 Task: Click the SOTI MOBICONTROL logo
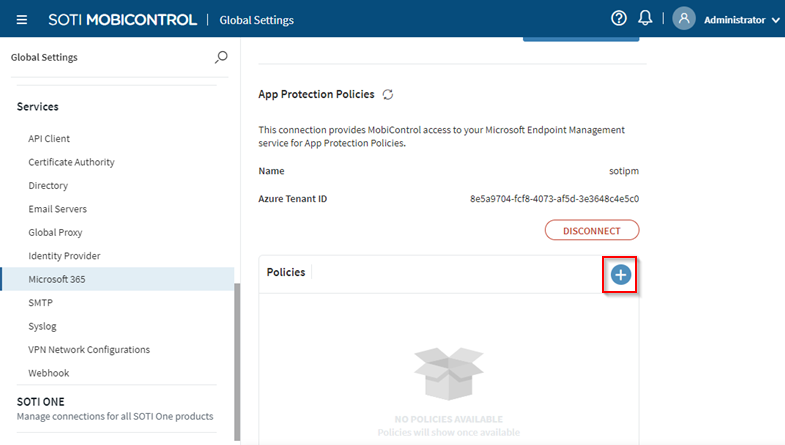point(122,20)
